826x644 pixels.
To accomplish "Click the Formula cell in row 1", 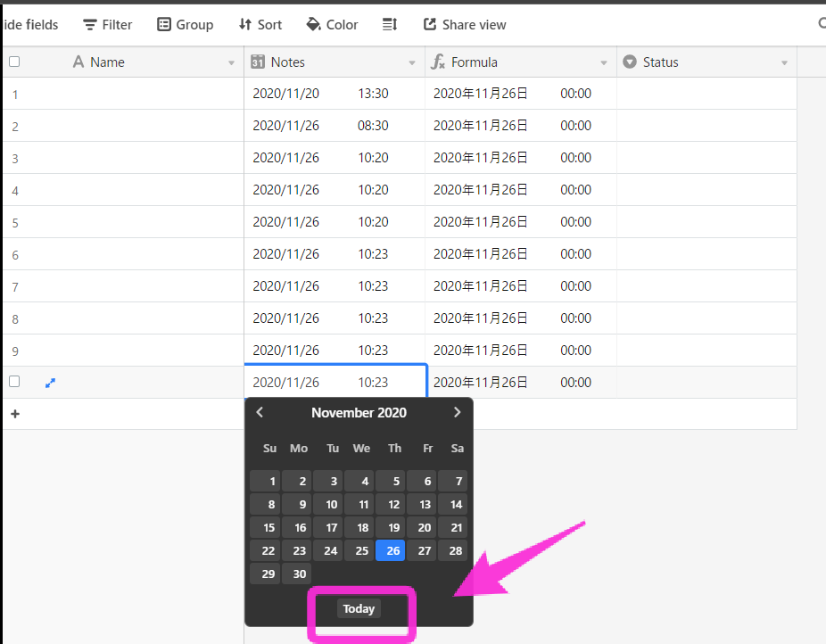I will pyautogui.click(x=520, y=94).
